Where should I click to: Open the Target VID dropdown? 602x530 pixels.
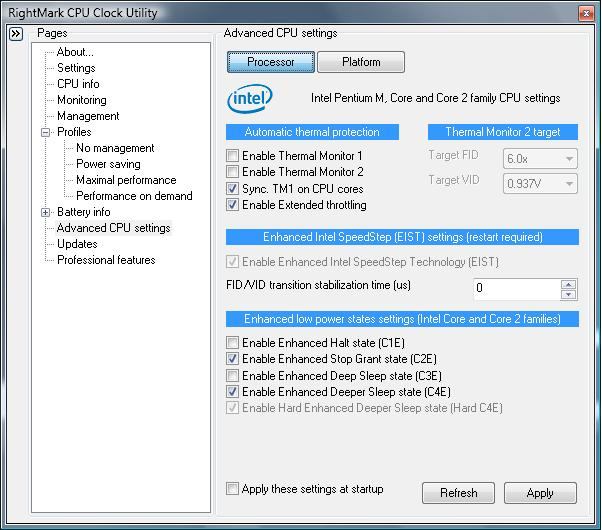[x=540, y=184]
